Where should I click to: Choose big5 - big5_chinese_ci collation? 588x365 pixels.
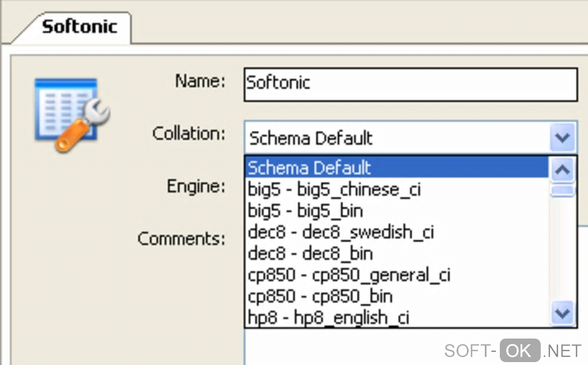(x=334, y=189)
